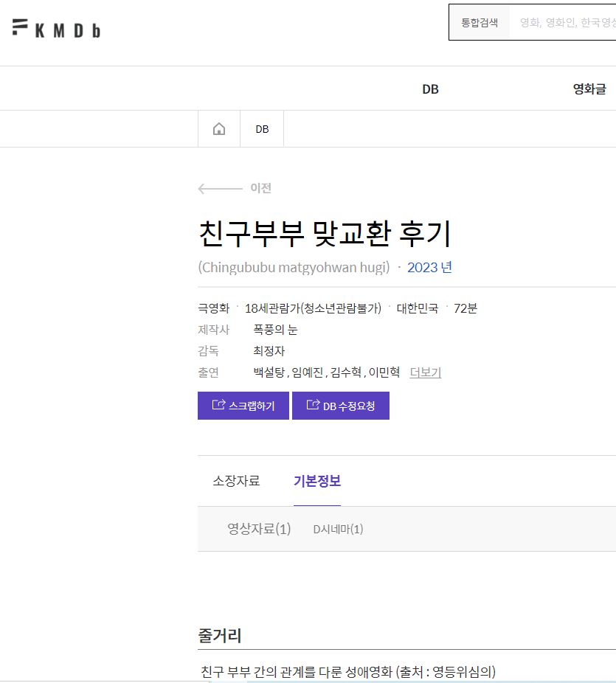The image size is (616, 683).
Task: Open the 영상자료(1) sub tab
Action: [x=259, y=529]
